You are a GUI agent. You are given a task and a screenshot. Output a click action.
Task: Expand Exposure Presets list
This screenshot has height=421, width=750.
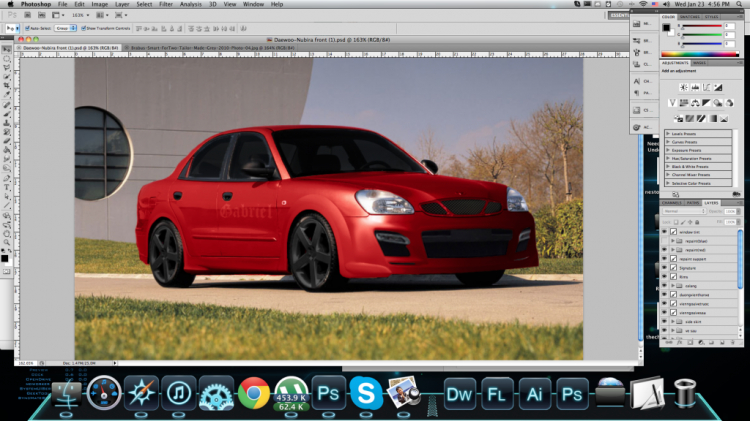coord(668,150)
